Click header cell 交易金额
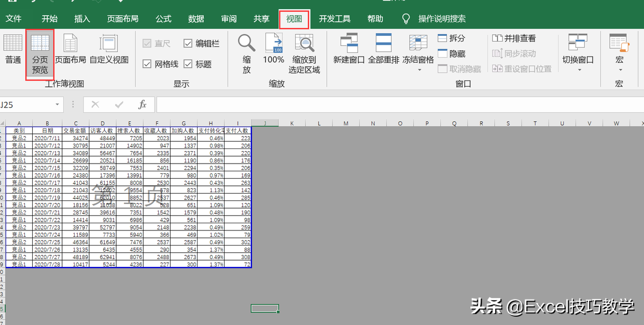644x325 pixels. point(75,130)
